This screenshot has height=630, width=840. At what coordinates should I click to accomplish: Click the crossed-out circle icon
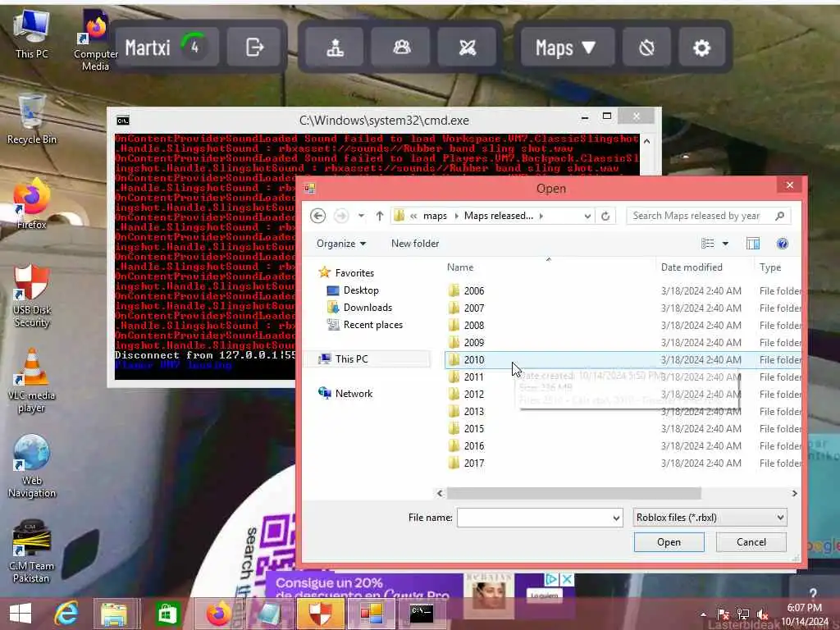click(x=646, y=48)
